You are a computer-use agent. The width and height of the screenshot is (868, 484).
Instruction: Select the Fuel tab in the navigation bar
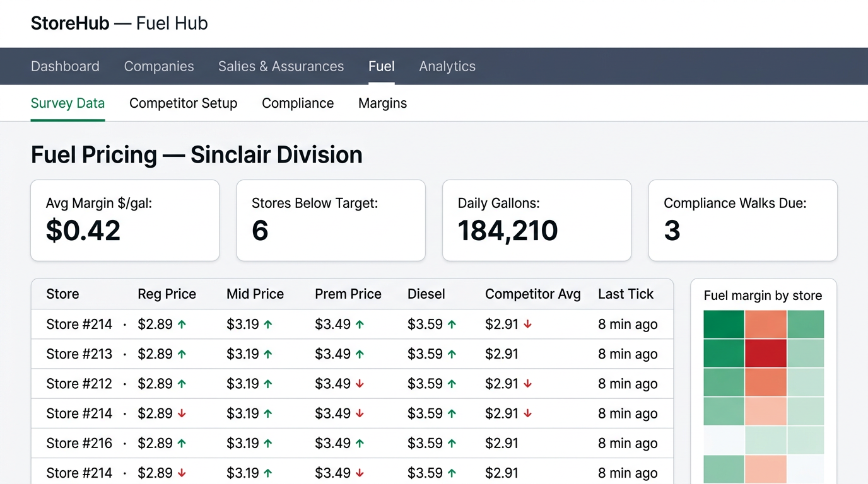(x=382, y=66)
